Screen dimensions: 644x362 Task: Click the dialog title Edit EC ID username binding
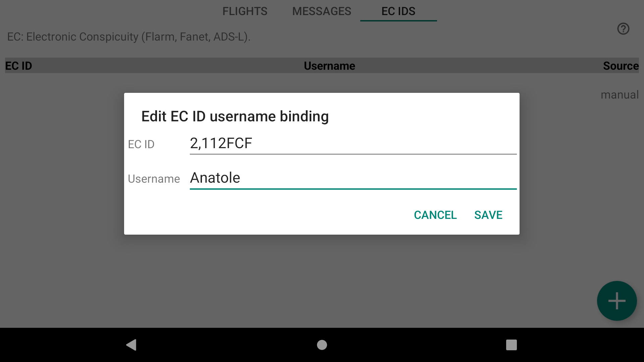pyautogui.click(x=235, y=116)
